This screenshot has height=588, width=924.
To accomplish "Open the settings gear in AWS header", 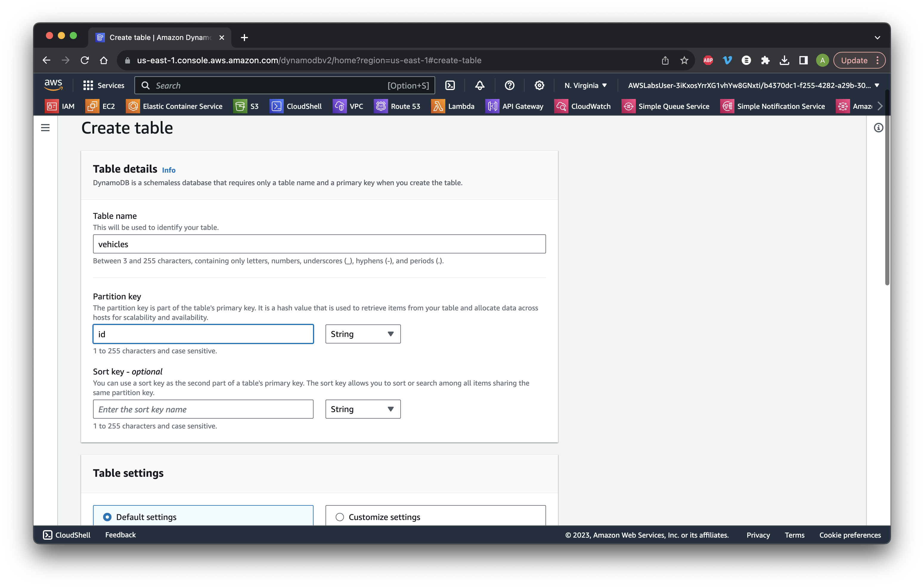I will pyautogui.click(x=539, y=85).
